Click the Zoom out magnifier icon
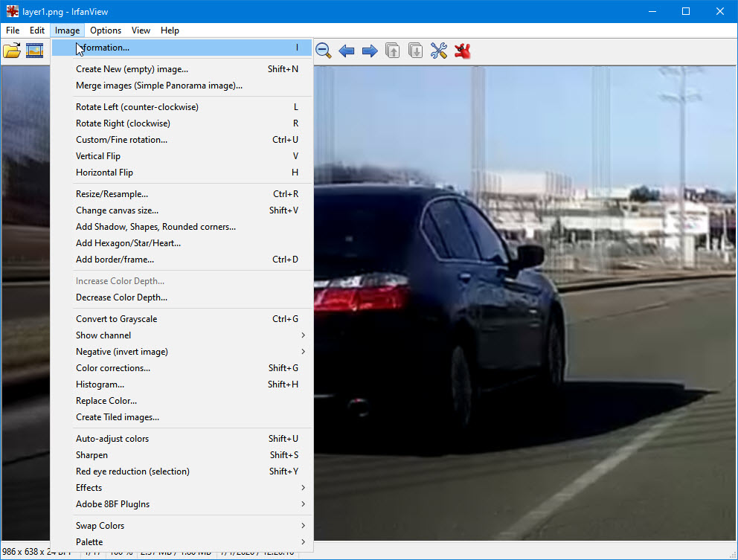The height and width of the screenshot is (560, 738). coord(323,51)
